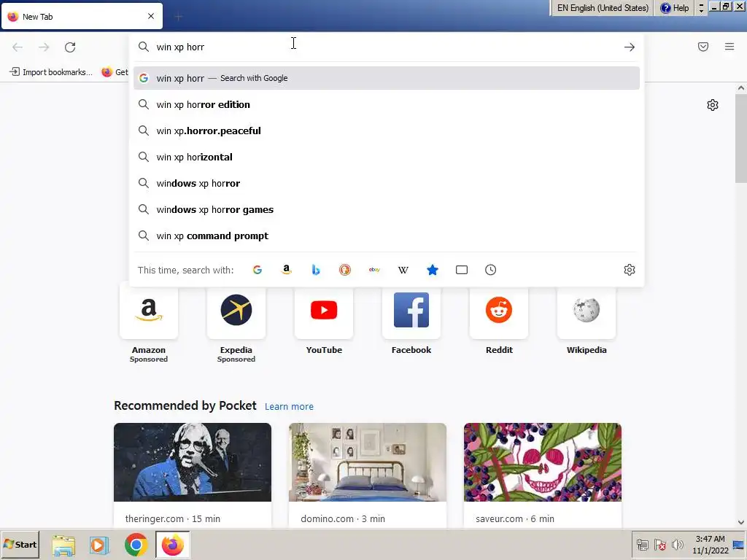Open the domino.com bedroom story thumbnail
The height and width of the screenshot is (560, 747).
[x=368, y=462]
